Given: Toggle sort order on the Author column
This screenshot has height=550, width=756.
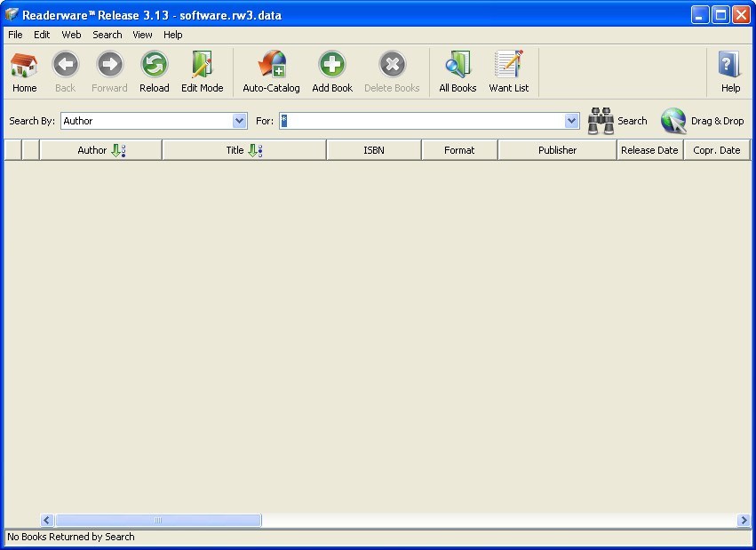Looking at the screenshot, I should click(116, 149).
